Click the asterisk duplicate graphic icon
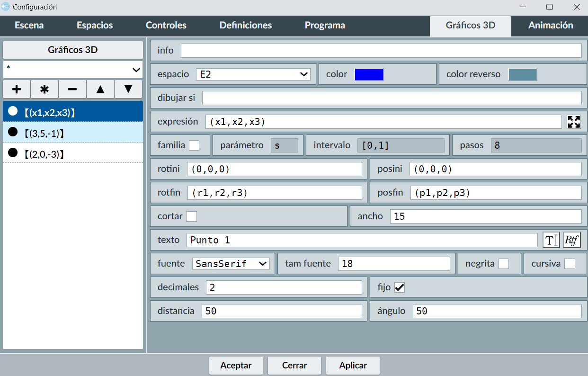The width and height of the screenshot is (588, 376). [45, 89]
